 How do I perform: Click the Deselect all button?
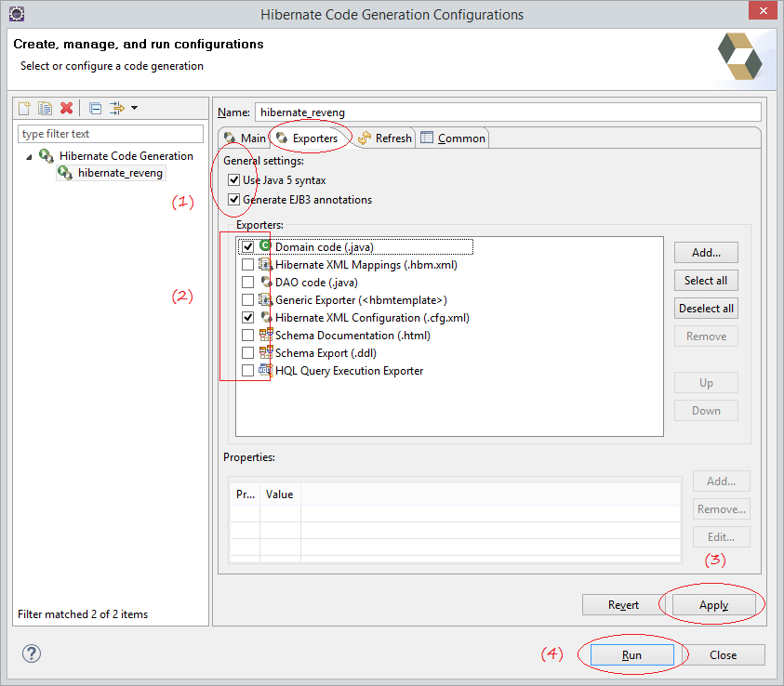coord(706,309)
